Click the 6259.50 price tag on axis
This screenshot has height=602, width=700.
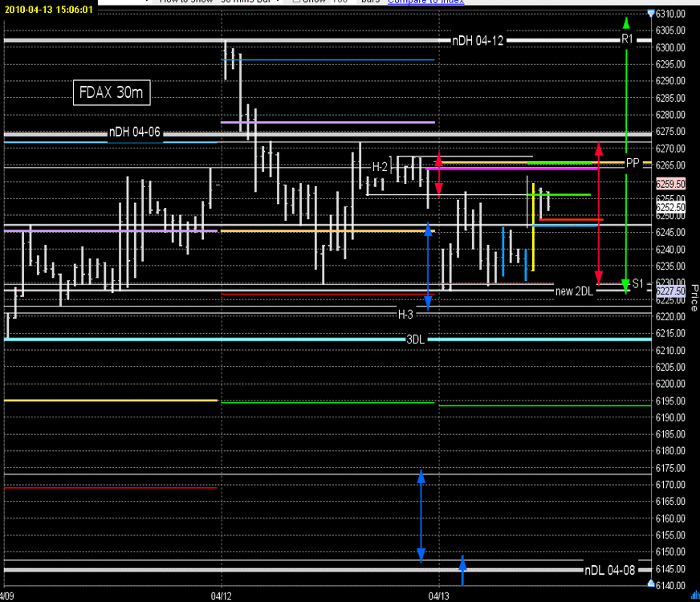(670, 184)
